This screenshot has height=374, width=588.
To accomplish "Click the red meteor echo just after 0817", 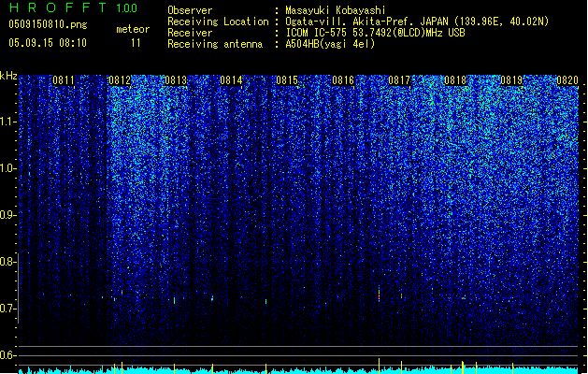I will click(x=401, y=296).
